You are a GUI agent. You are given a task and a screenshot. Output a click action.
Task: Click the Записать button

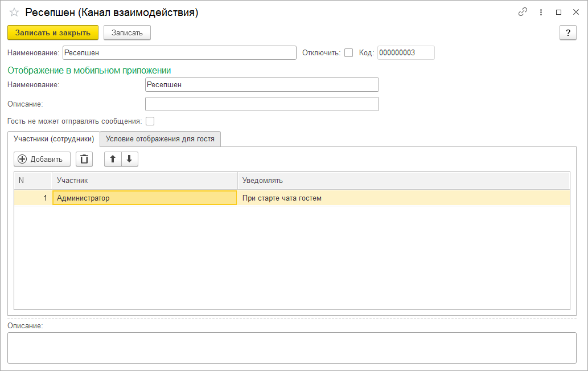[x=127, y=32]
